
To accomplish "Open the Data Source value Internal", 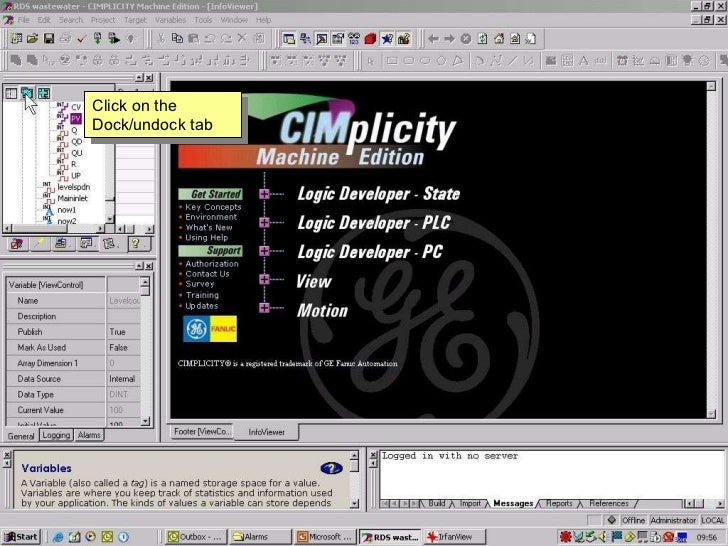I will [124, 379].
